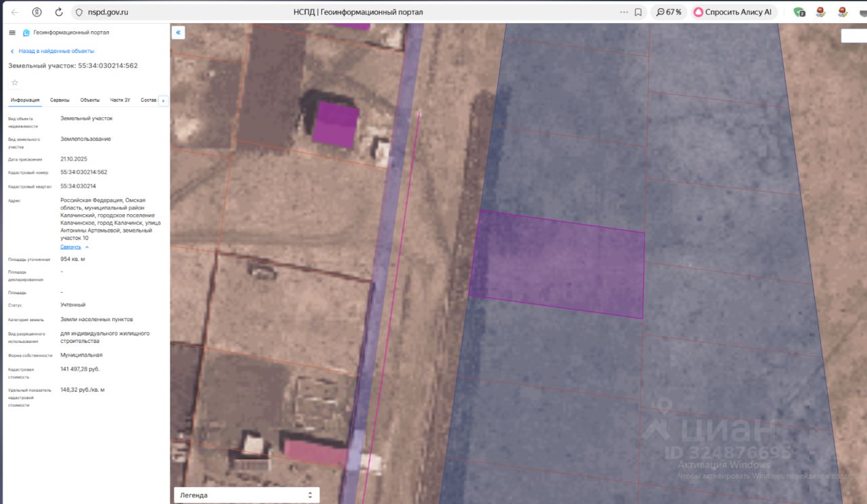Open Спросить Алису AI assistant
Image resolution: width=867 pixels, height=504 pixels.
click(x=732, y=12)
